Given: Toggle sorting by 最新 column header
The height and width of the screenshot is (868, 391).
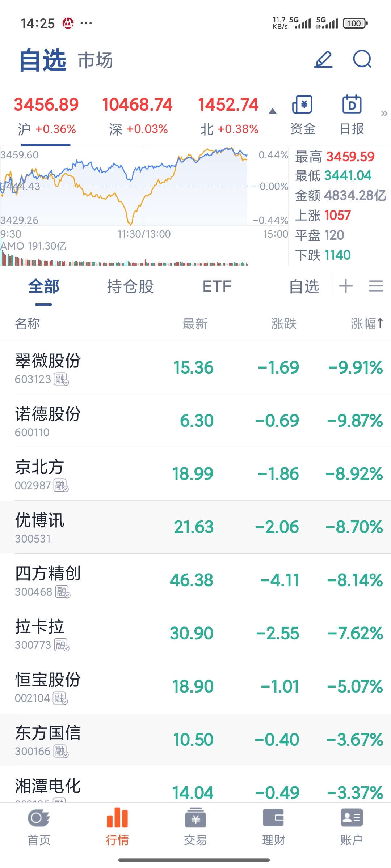Looking at the screenshot, I should [195, 324].
